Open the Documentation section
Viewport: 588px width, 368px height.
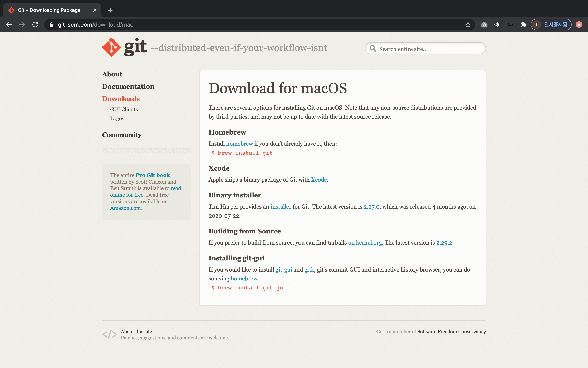[x=128, y=86]
